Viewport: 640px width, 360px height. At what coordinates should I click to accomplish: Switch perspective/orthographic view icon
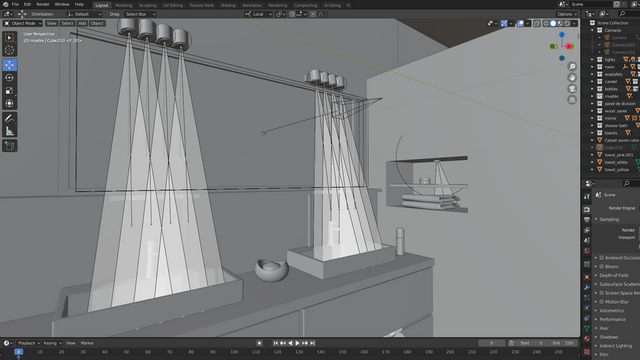(572, 100)
